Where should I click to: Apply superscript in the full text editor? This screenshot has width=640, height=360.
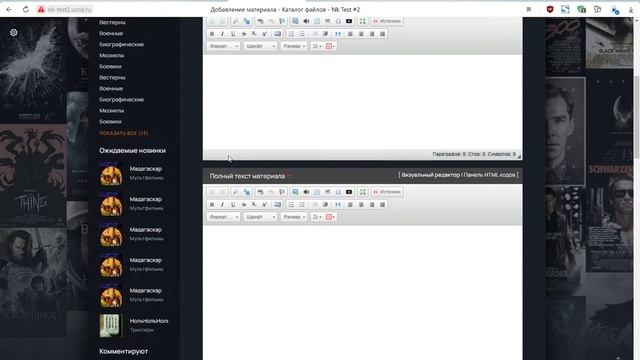(x=265, y=204)
